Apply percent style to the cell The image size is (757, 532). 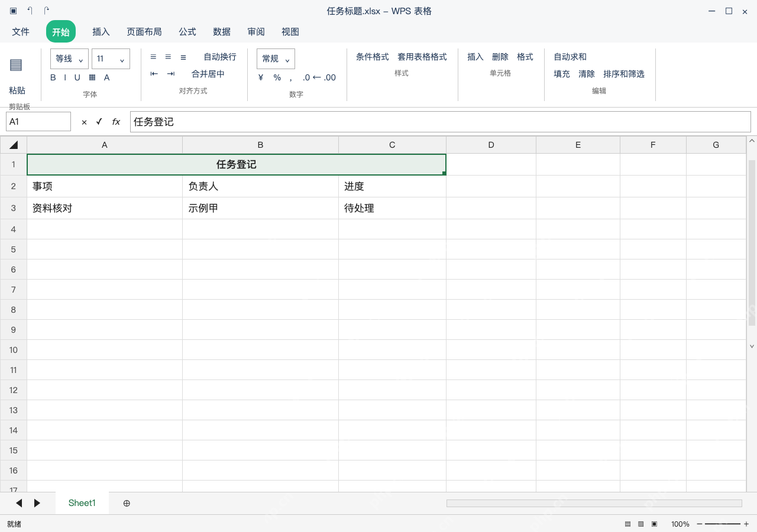pyautogui.click(x=277, y=77)
